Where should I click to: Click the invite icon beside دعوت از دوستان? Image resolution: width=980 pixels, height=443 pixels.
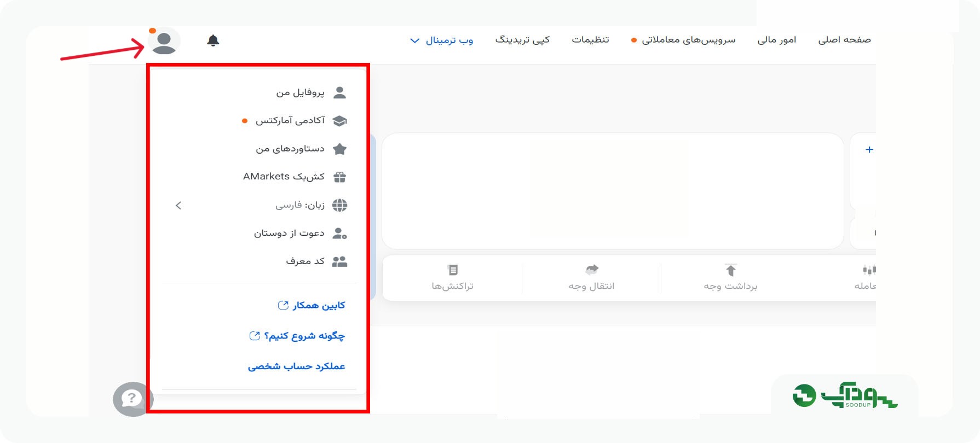tap(340, 234)
